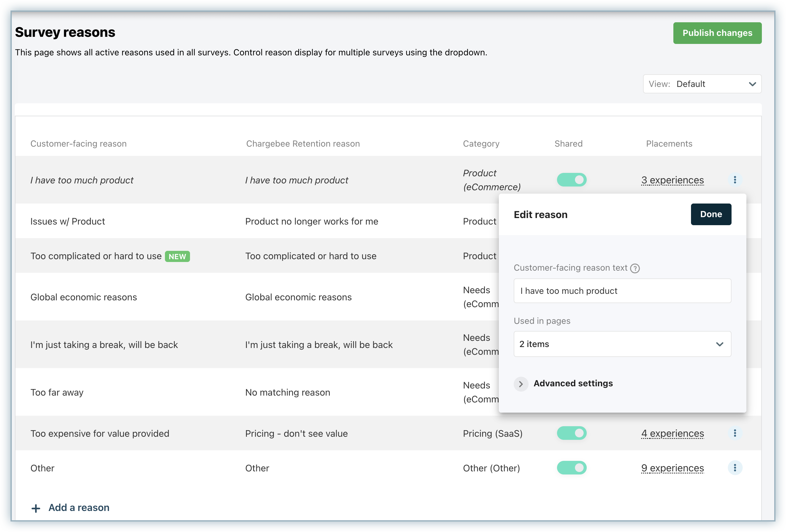The height and width of the screenshot is (532, 786).
Task: Open kebab menu for 'Too expensive for value provided'
Action: coord(735,433)
